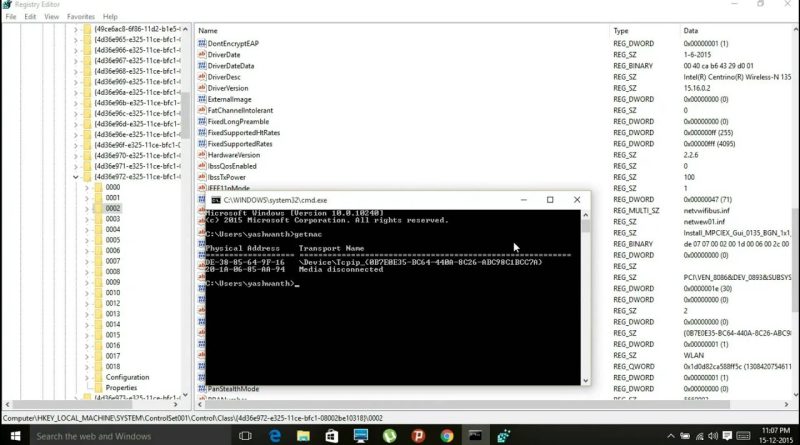Click the netwifibus.inf data value
This screenshot has height=445, width=800.
[706, 210]
